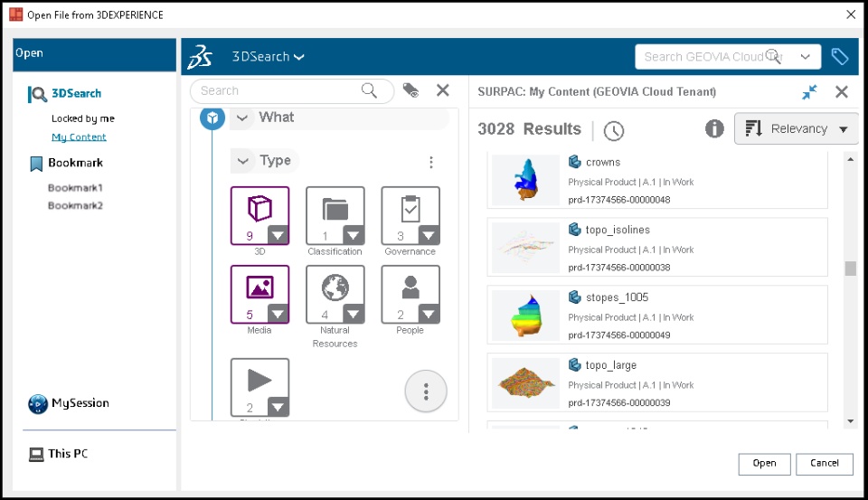Select the play-icon simulation filter tile
Image resolution: width=868 pixels, height=500 pixels.
[x=259, y=387]
